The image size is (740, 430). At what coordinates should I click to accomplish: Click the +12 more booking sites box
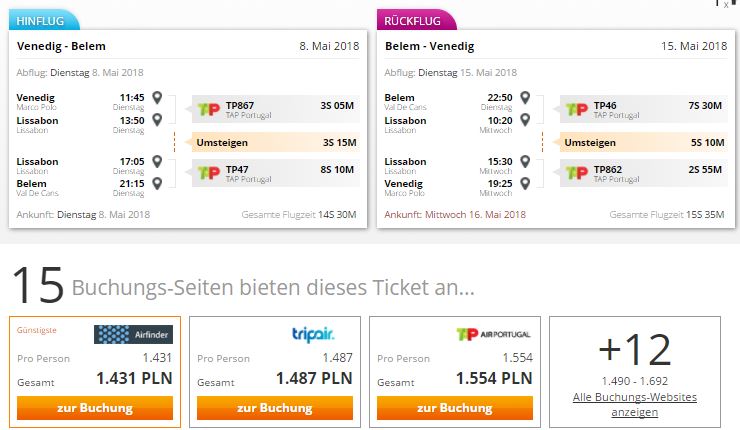click(635, 372)
